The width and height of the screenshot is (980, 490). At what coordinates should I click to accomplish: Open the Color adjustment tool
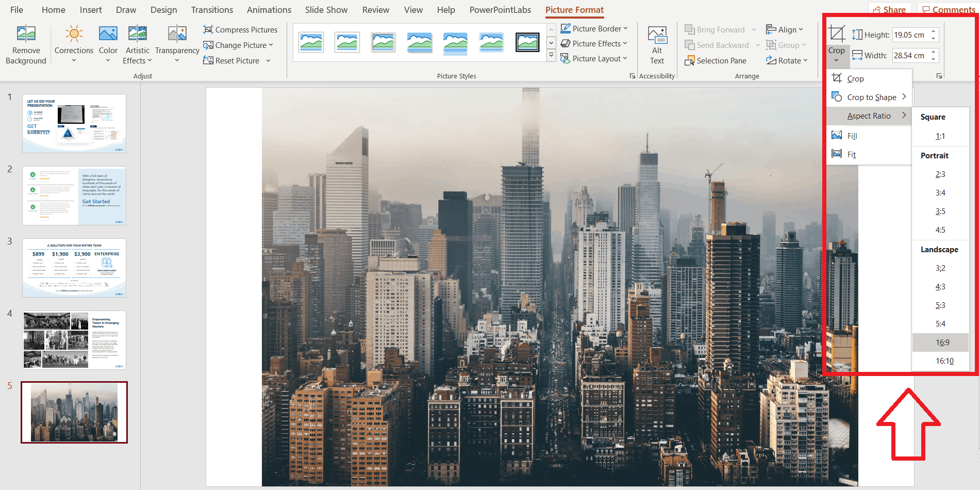pos(108,45)
